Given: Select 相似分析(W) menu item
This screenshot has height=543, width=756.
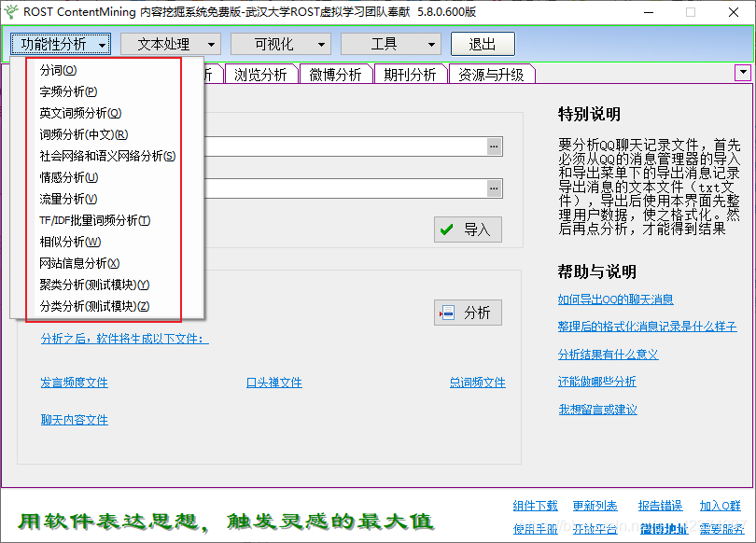Looking at the screenshot, I should point(70,242).
